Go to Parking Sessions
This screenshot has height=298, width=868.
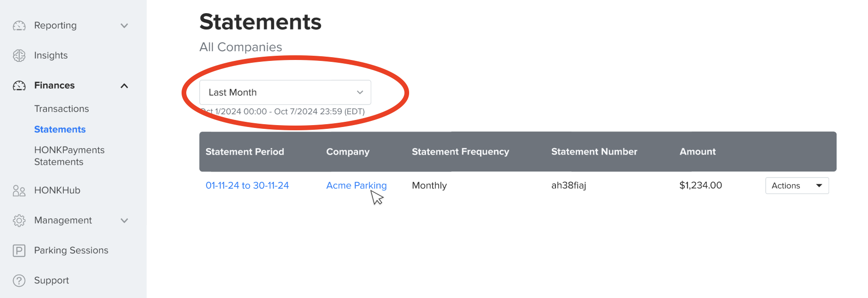click(71, 250)
